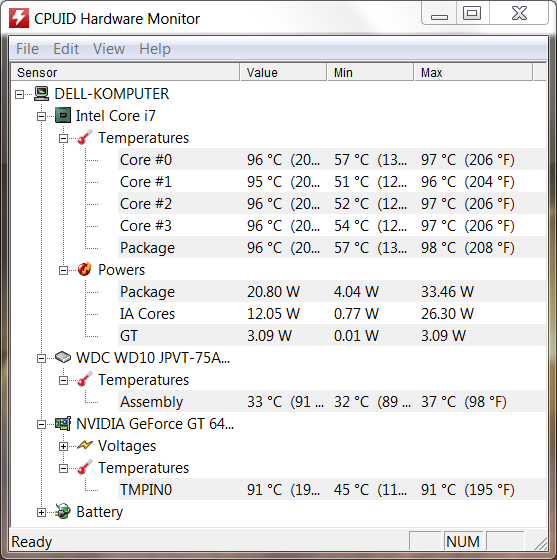
Task: Collapse the Powers section
Action: point(63,270)
